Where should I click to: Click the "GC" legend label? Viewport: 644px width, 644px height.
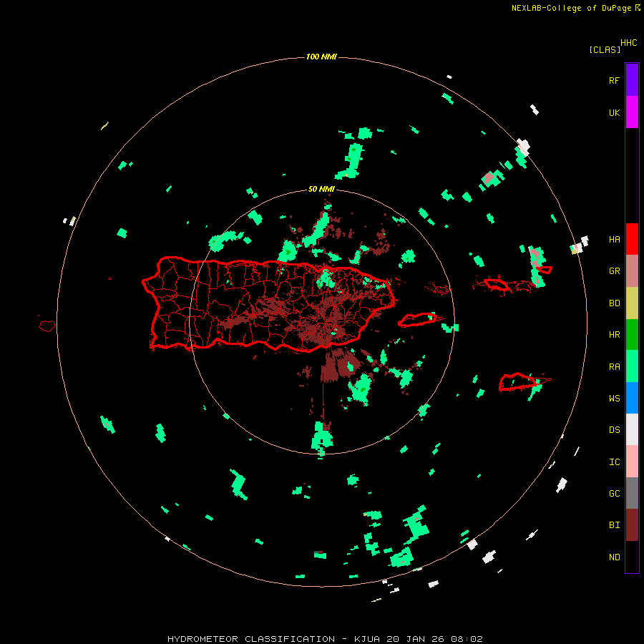(614, 493)
